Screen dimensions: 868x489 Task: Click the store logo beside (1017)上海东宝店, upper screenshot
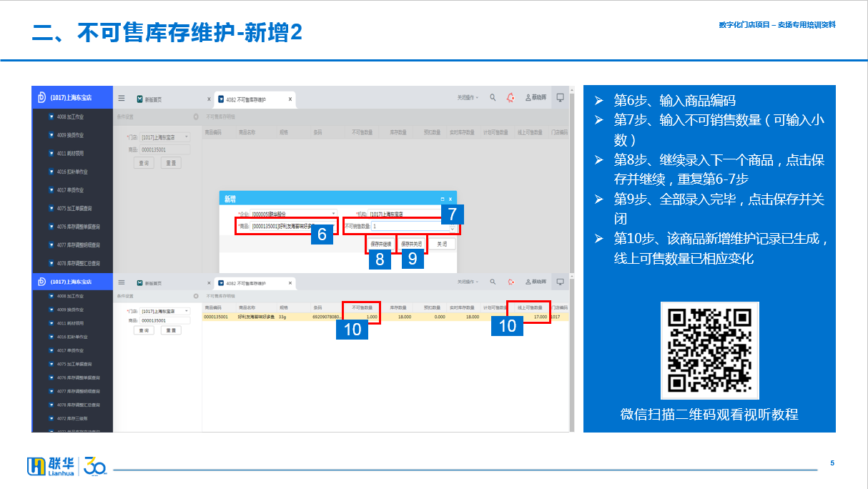[41, 97]
